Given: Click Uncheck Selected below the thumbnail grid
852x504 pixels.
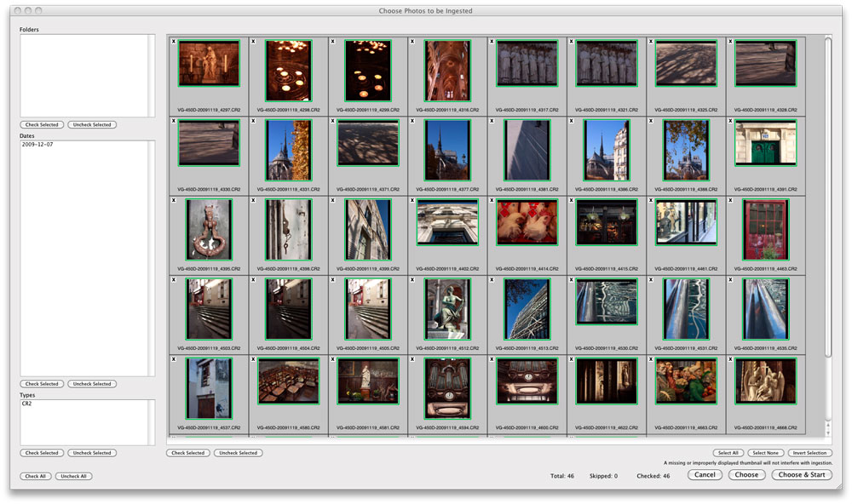Looking at the screenshot, I should tap(238, 453).
